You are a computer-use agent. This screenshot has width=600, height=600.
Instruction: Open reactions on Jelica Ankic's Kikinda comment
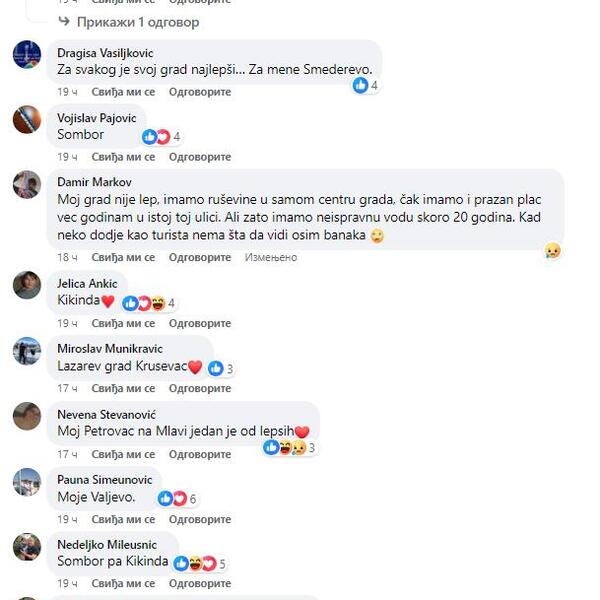click(148, 303)
